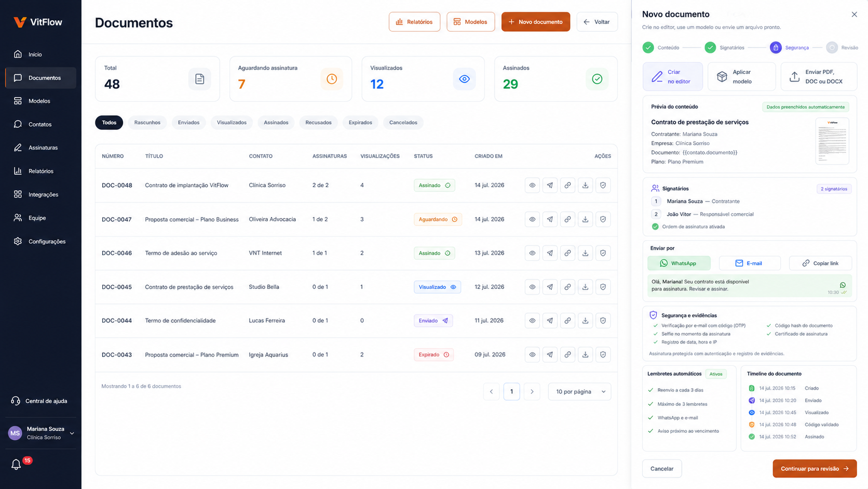Open Início in the sidebar
This screenshot has height=489, width=868.
pos(40,54)
